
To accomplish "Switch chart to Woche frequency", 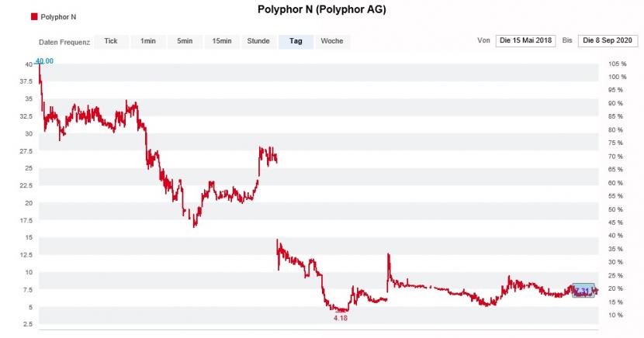I will pos(332,41).
